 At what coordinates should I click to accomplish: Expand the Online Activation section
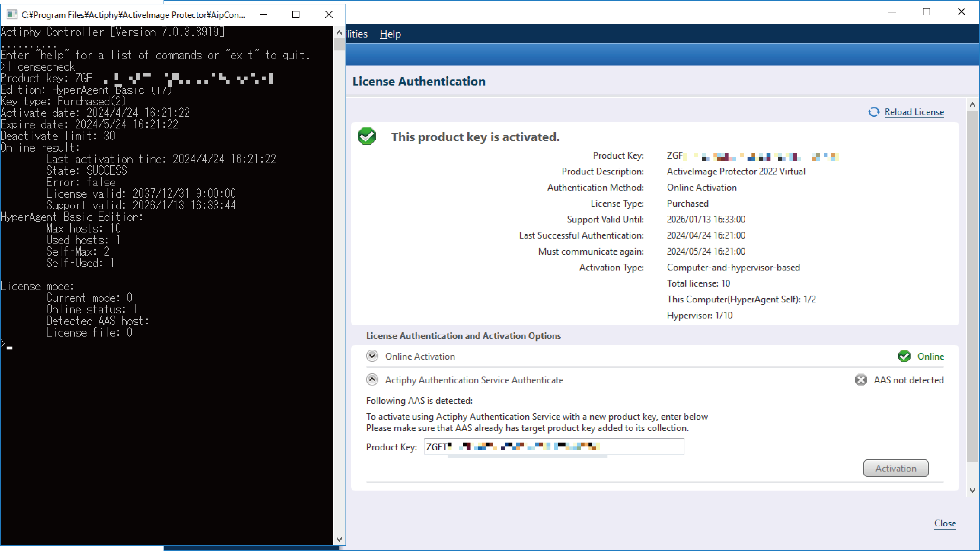[x=372, y=356]
